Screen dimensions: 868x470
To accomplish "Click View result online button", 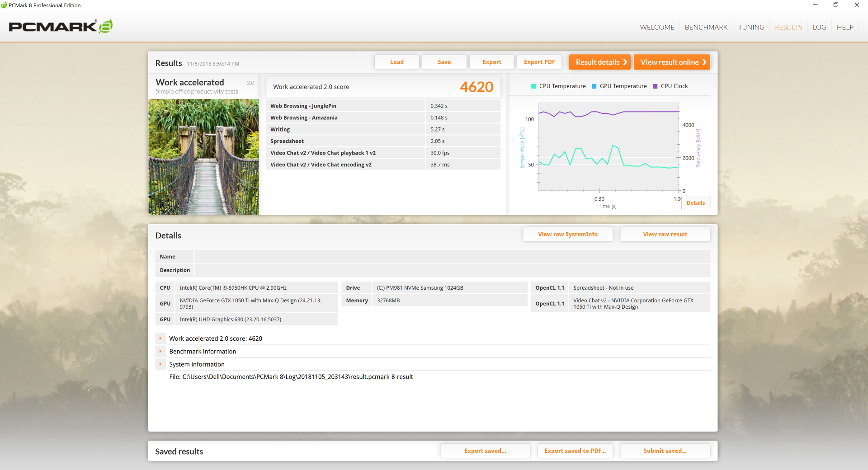I will pos(672,62).
